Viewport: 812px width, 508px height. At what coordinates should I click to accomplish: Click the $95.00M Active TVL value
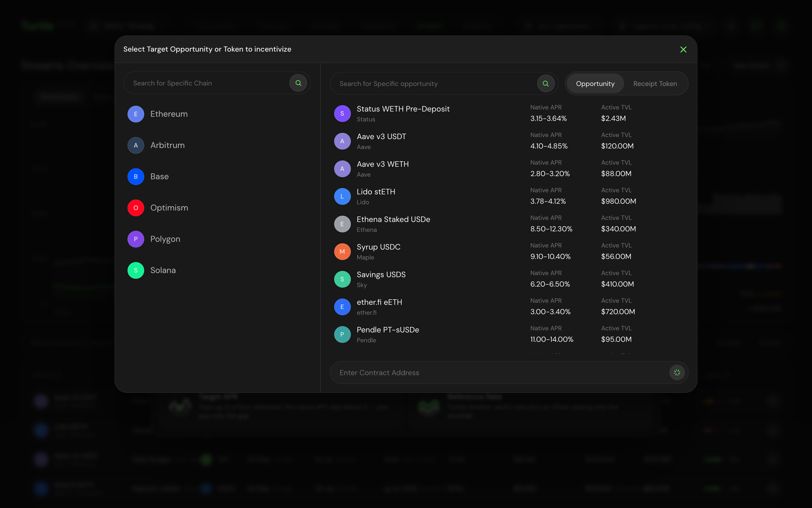point(616,339)
